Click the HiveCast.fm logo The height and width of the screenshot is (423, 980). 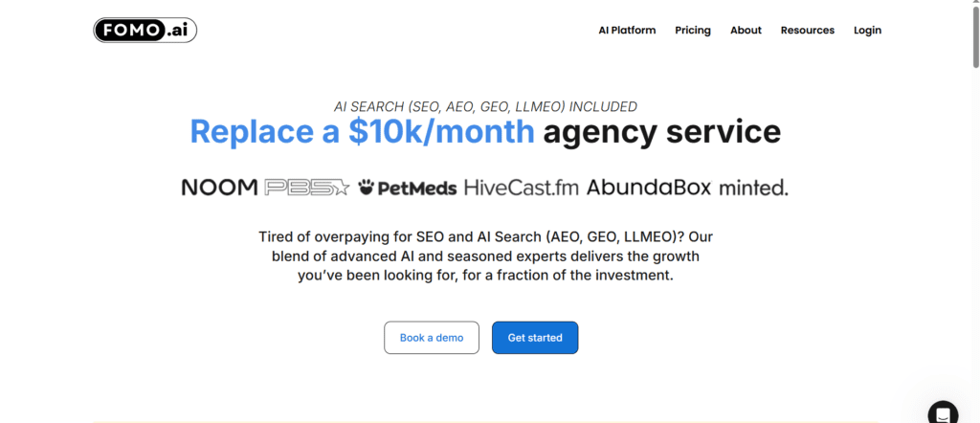(522, 188)
